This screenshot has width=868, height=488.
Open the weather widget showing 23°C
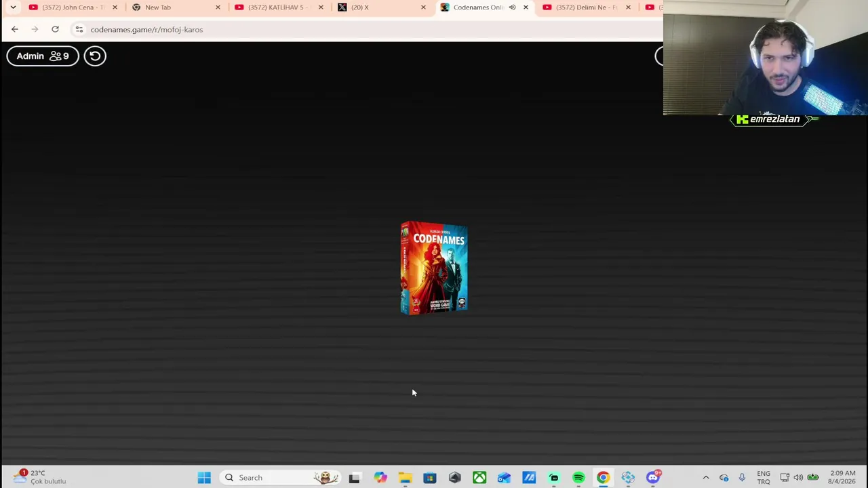coord(39,477)
